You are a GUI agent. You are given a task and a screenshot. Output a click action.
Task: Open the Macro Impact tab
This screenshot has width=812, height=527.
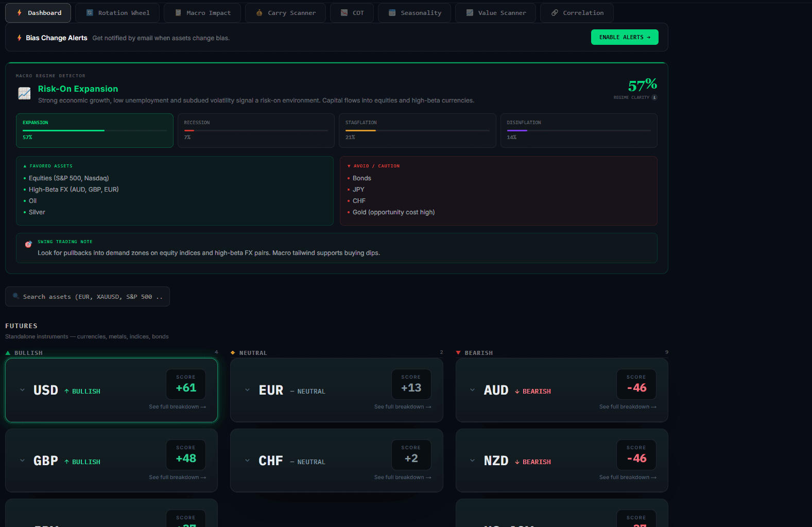(x=202, y=13)
